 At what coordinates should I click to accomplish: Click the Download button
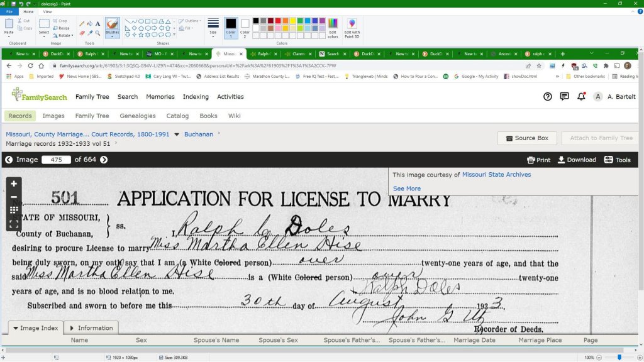(577, 160)
